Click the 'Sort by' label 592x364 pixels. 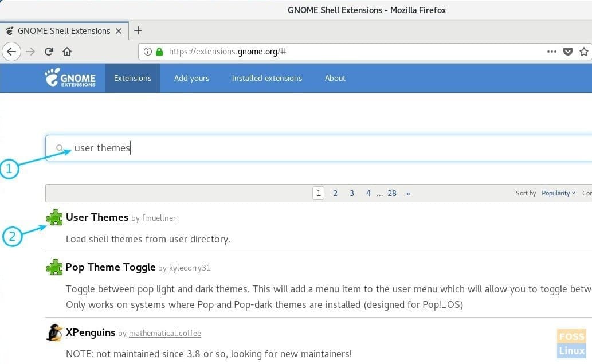point(526,193)
